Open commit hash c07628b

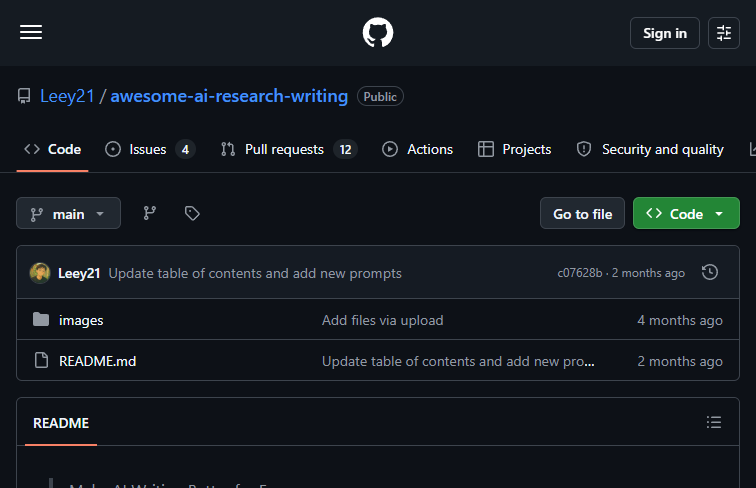580,273
